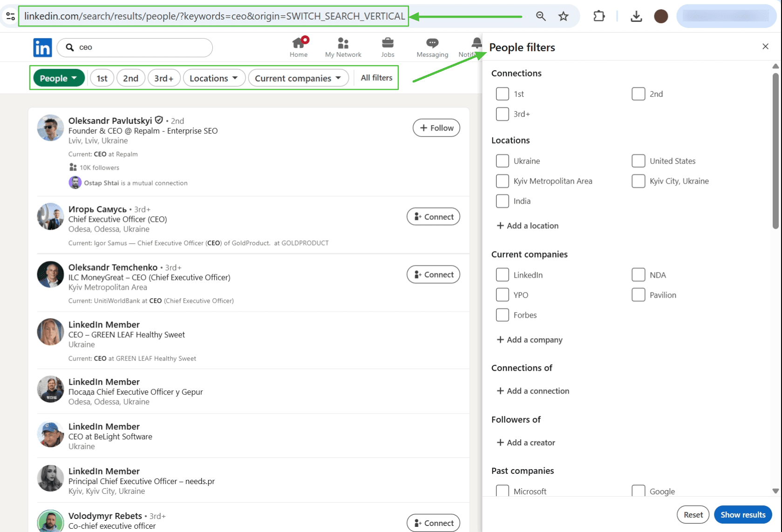The width and height of the screenshot is (782, 532).
Task: Open the People search category dropdown
Action: tap(58, 78)
